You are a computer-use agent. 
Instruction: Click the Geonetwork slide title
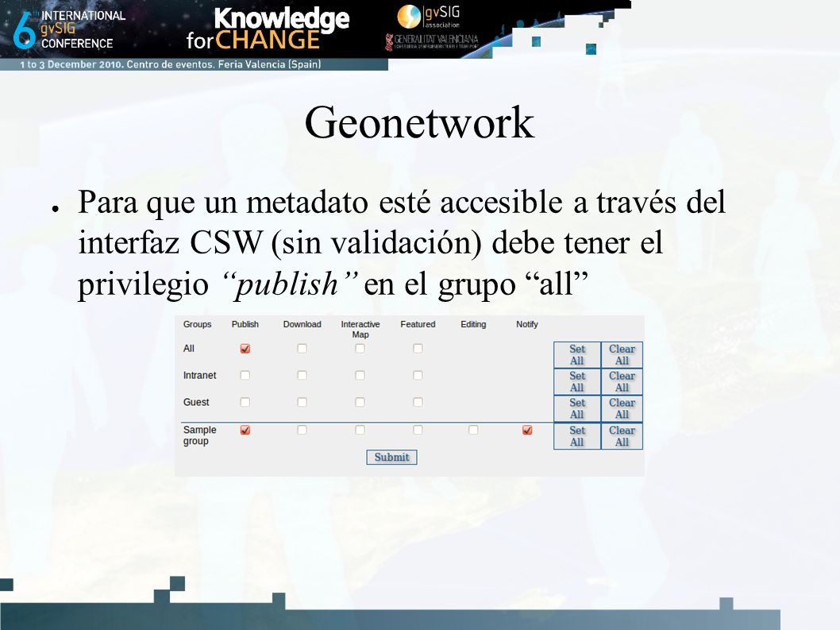(419, 123)
